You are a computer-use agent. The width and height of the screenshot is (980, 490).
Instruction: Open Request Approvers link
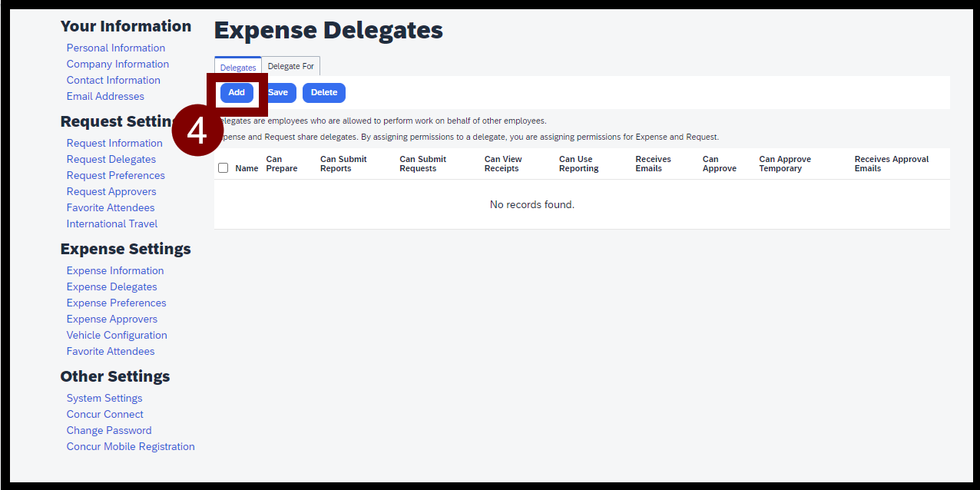tap(111, 191)
